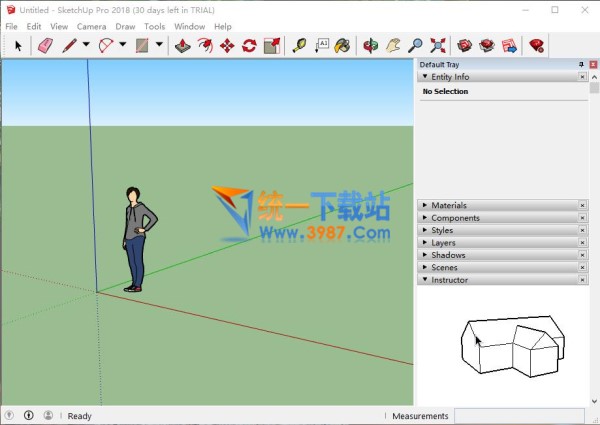Select the Text label tool

(322, 46)
